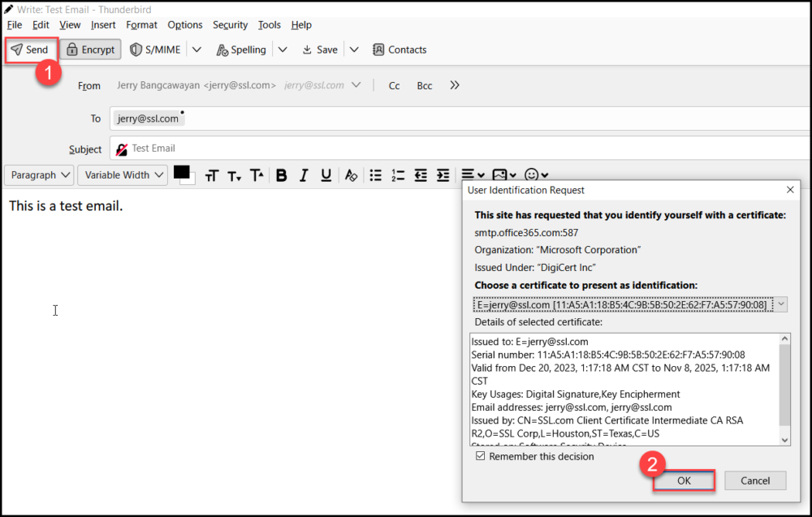The image size is (812, 517).
Task: Toggle S/MIME security option
Action: pos(154,50)
